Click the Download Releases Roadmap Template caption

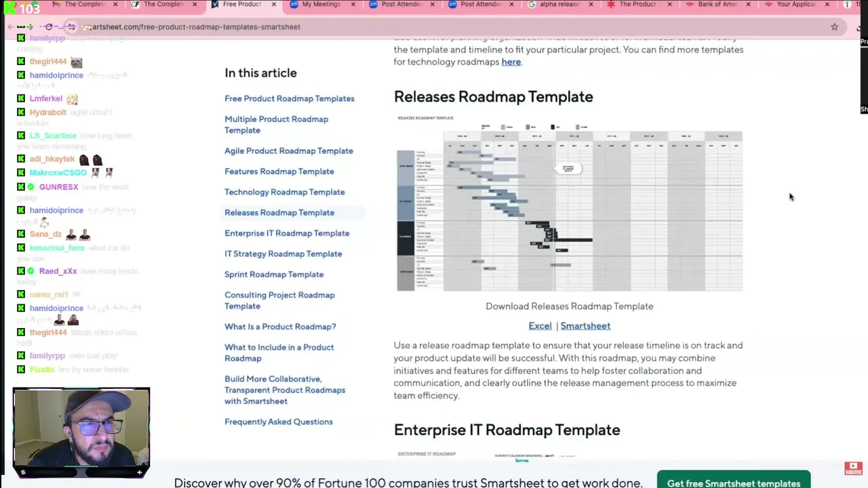click(570, 306)
